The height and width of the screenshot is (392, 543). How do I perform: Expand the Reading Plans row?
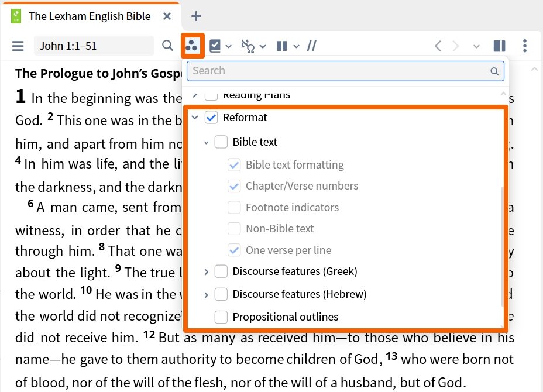(195, 95)
